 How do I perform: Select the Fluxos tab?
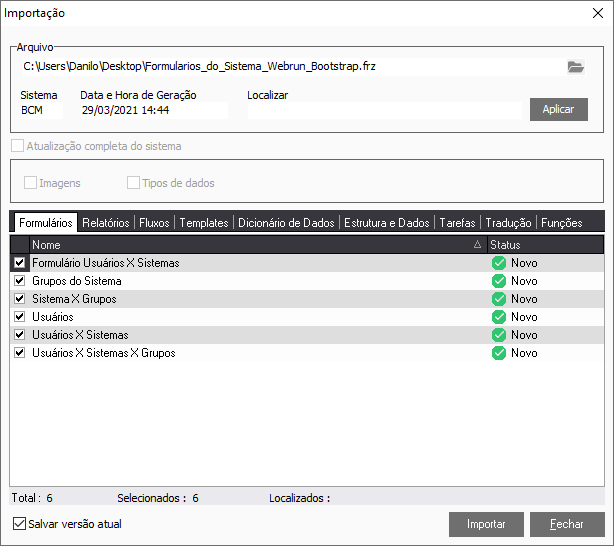pos(155,223)
